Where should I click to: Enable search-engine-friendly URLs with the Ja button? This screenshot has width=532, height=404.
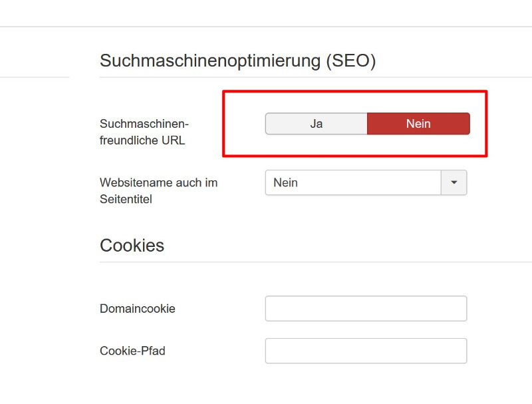317,124
